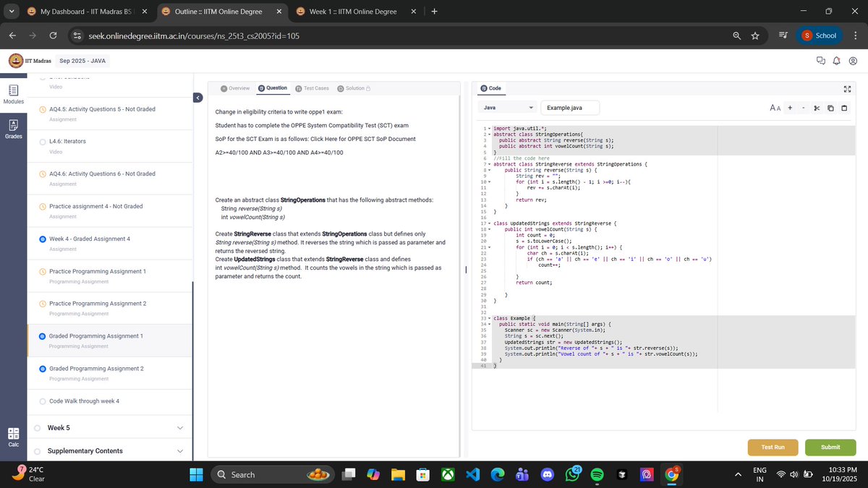Click the Test Run button
The height and width of the screenshot is (488, 868).
coord(774,448)
